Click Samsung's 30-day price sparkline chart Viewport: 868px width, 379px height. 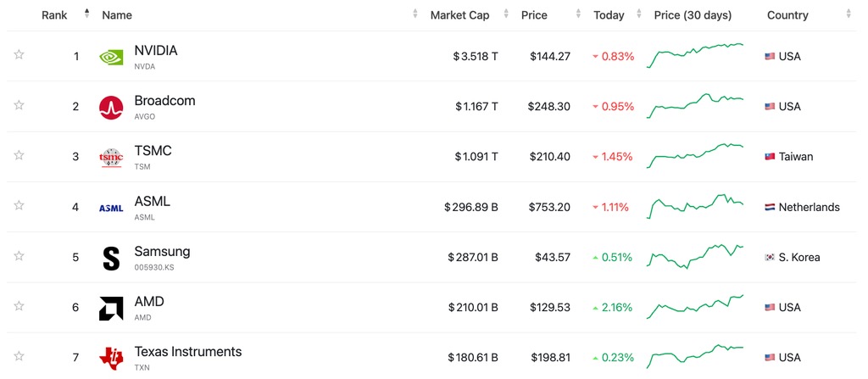point(695,256)
